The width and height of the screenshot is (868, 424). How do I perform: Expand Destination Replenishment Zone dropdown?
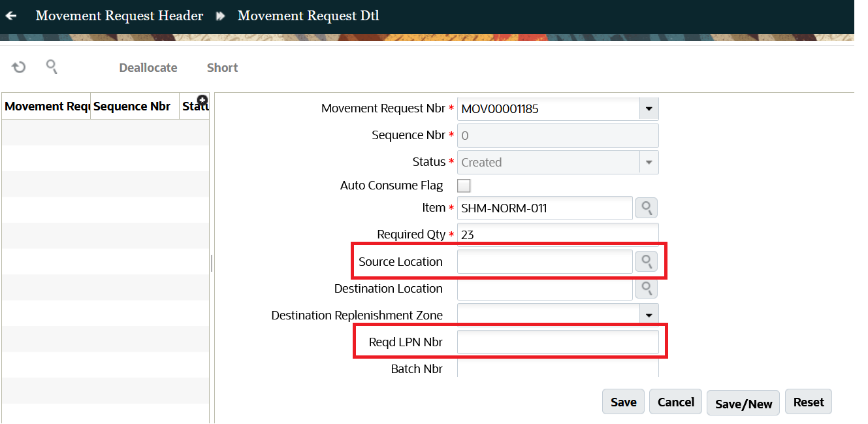point(649,316)
